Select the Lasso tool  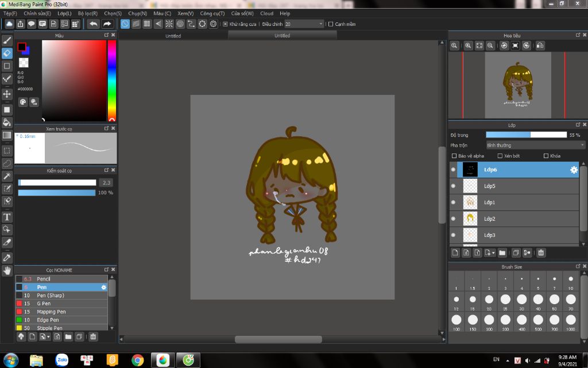click(x=7, y=164)
